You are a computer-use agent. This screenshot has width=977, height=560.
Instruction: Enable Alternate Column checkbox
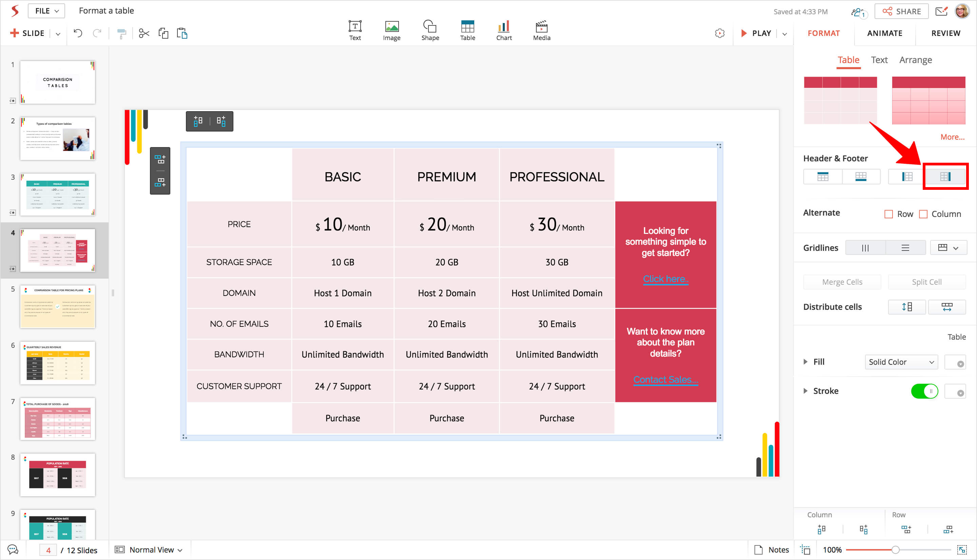923,214
